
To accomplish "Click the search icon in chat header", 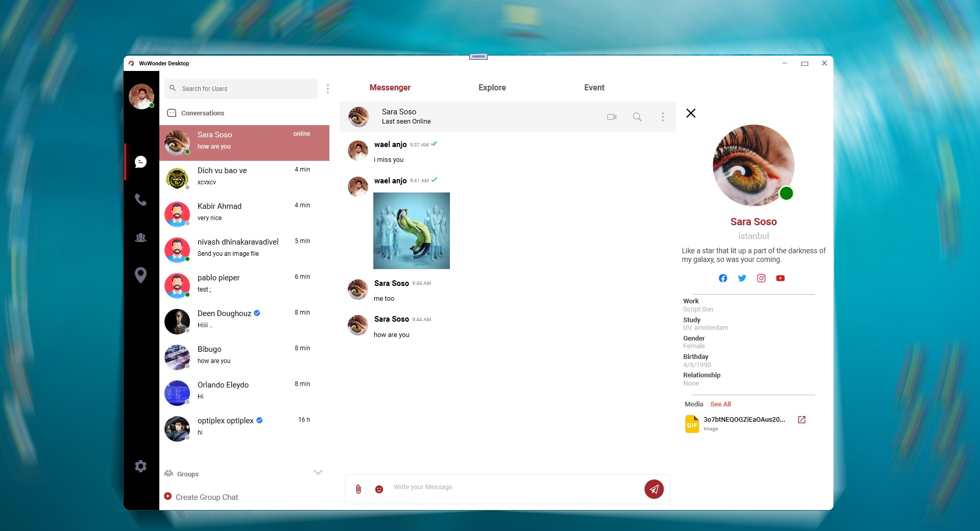I will [637, 117].
